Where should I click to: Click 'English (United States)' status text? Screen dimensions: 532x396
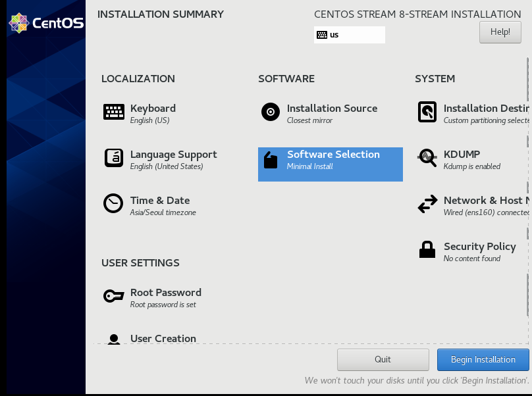pyautogui.click(x=167, y=166)
